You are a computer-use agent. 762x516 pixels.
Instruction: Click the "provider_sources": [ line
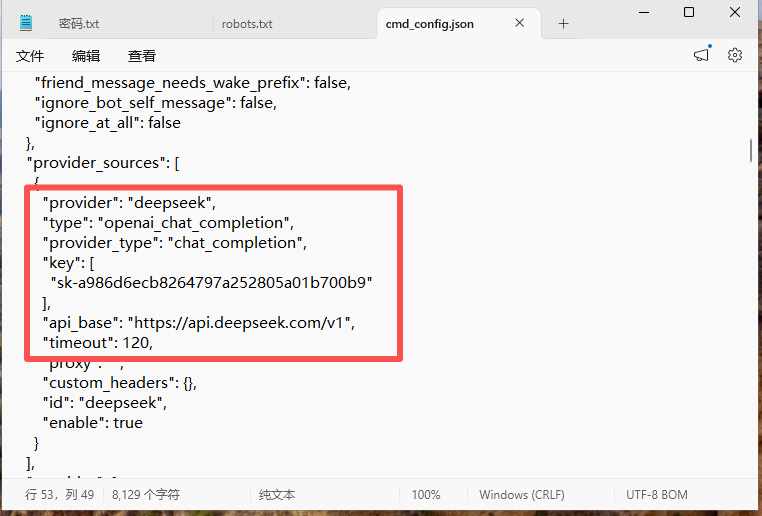[103, 163]
